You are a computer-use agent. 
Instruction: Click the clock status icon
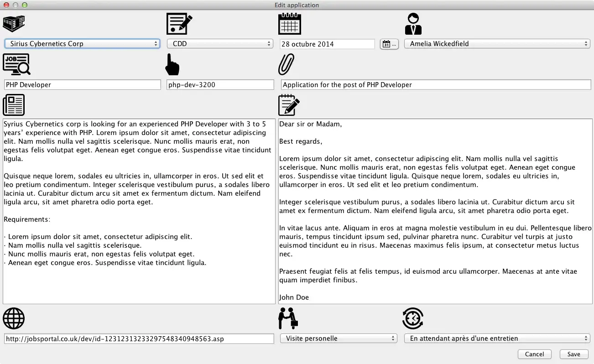413,318
